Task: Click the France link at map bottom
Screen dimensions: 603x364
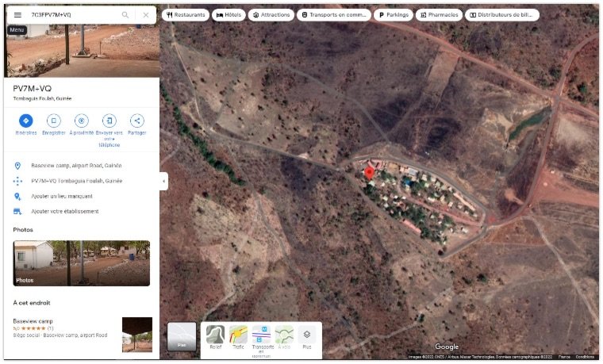Action: point(564,357)
